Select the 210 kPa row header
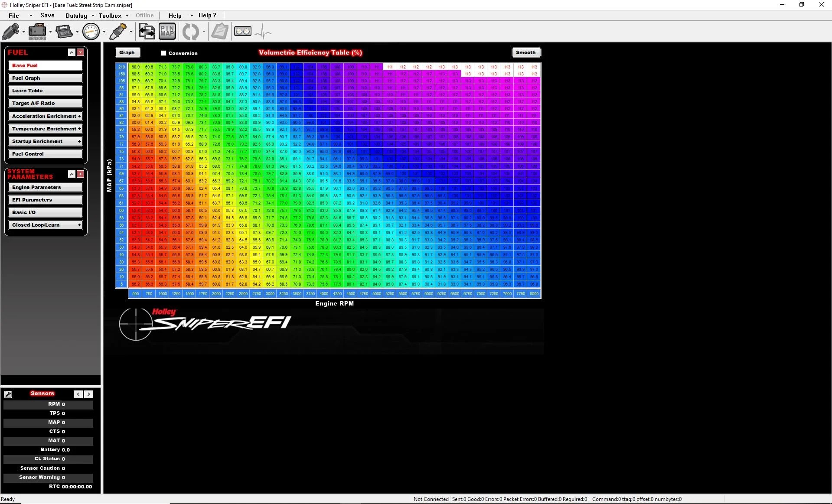Image resolution: width=832 pixels, height=504 pixels. pos(121,67)
